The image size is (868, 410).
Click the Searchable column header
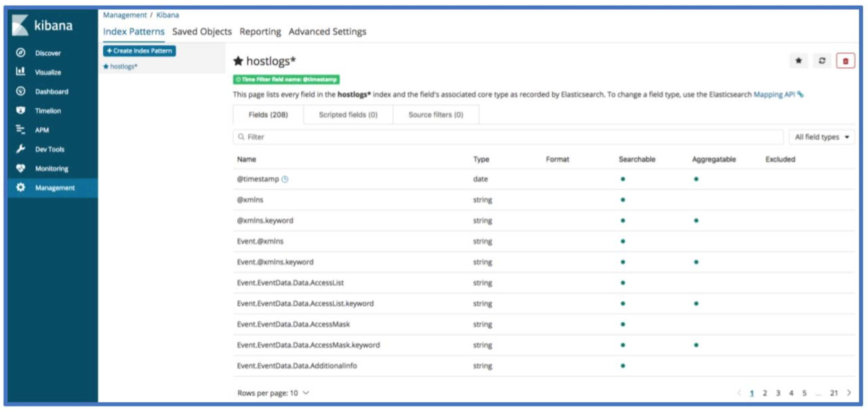pos(637,159)
